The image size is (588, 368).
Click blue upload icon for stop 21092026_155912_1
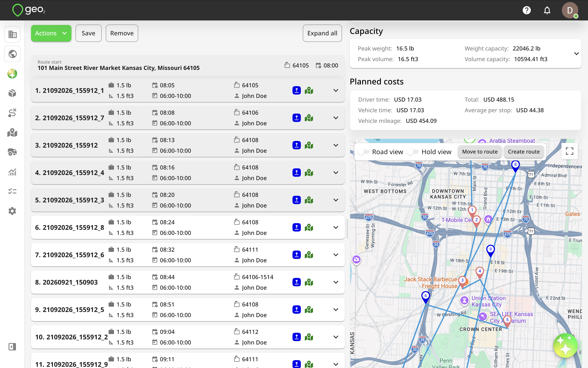click(296, 90)
